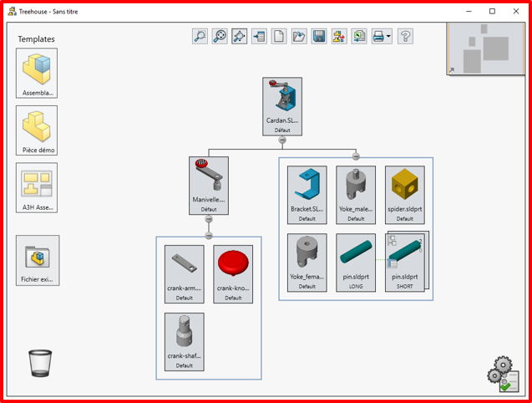Collapse the Manivelle node children

pos(209,219)
